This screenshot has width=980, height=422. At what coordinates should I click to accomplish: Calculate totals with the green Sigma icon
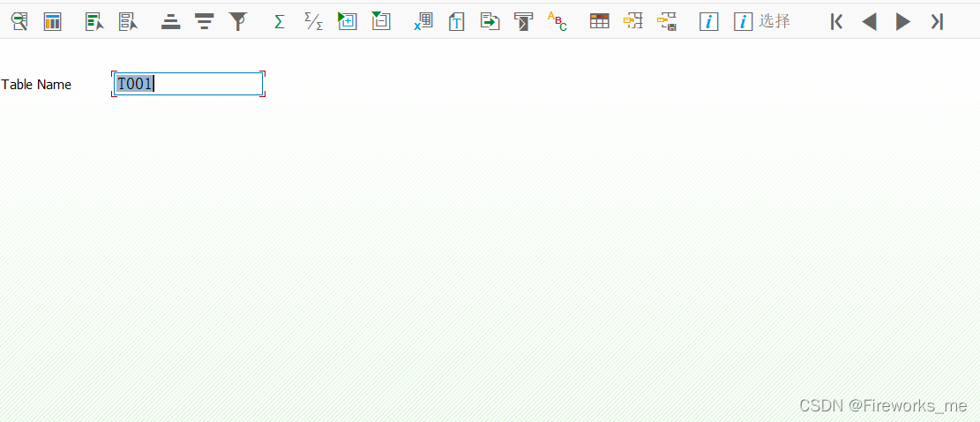(x=280, y=22)
